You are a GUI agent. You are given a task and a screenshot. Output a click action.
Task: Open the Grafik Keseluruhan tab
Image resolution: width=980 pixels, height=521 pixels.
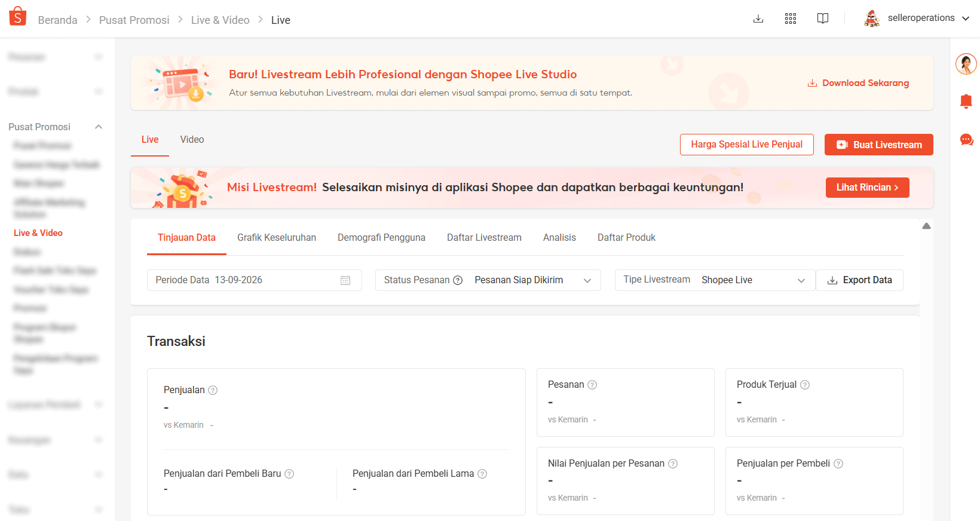(277, 237)
